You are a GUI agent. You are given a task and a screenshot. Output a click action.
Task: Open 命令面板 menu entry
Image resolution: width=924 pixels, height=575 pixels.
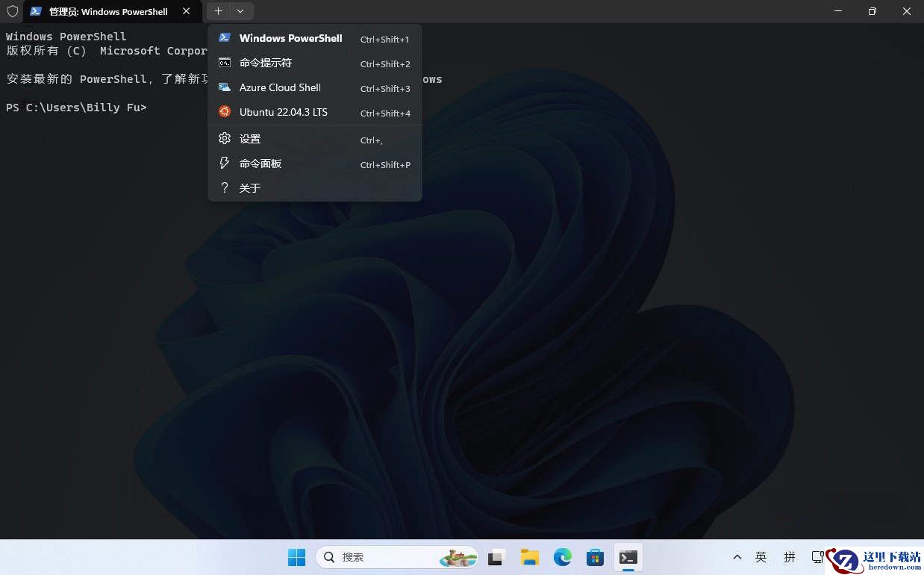coord(315,164)
